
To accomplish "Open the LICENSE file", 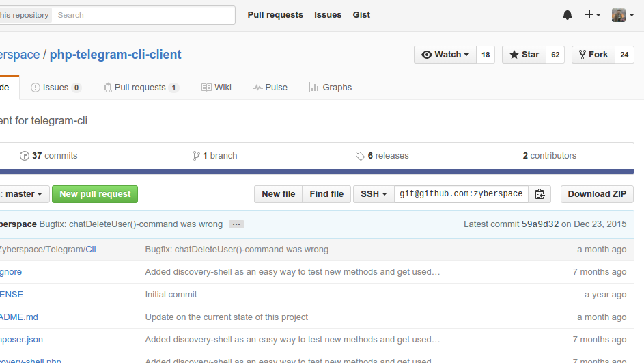I will pyautogui.click(x=12, y=295).
